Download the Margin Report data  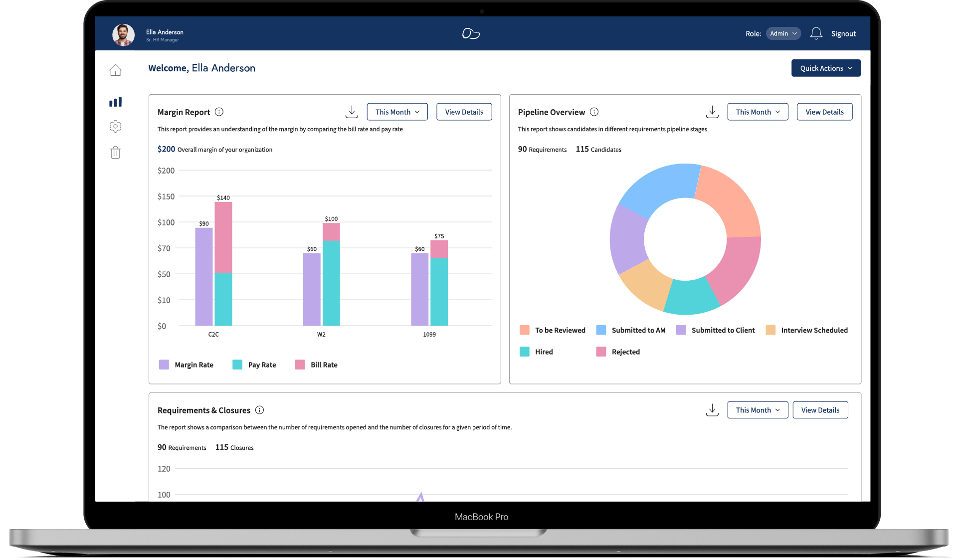click(x=352, y=112)
